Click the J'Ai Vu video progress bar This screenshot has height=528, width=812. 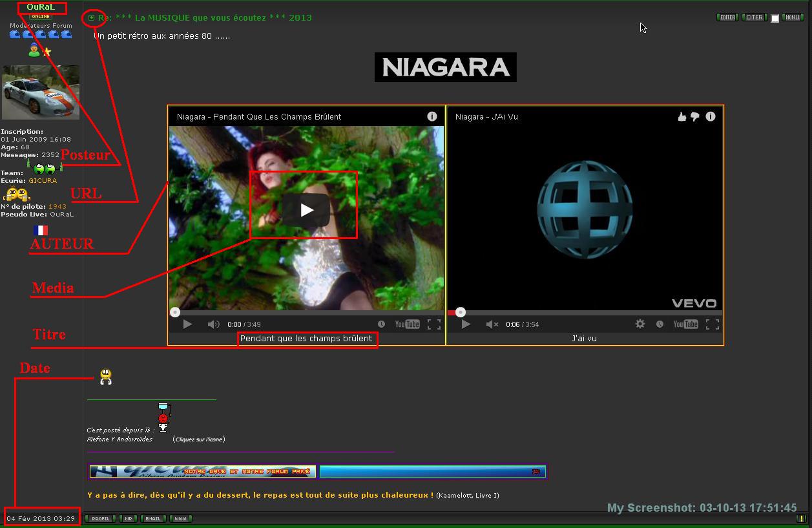coord(585,313)
